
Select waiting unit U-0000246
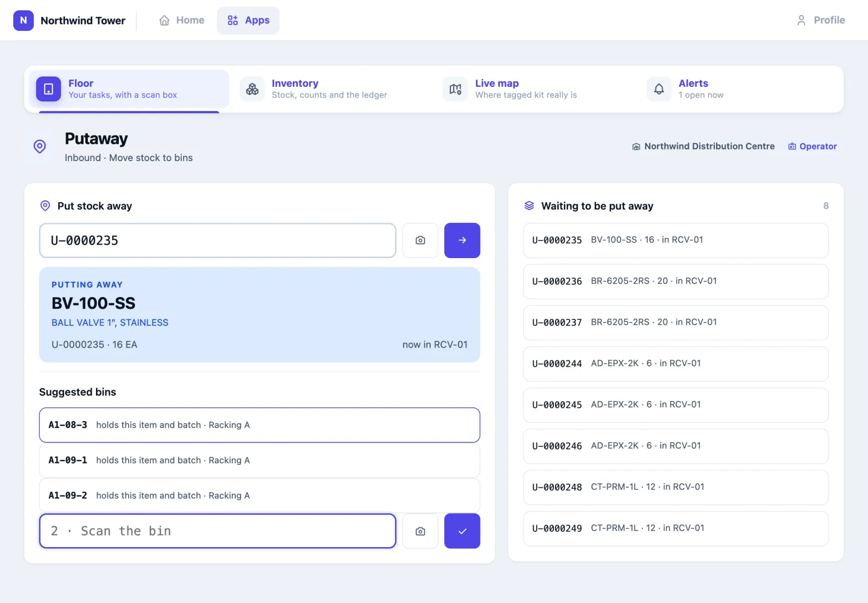[676, 446]
